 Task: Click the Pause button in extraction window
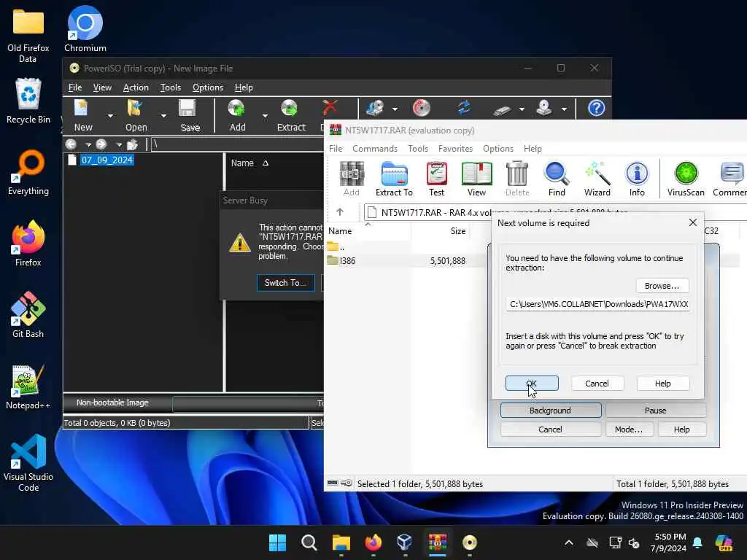coord(656,411)
